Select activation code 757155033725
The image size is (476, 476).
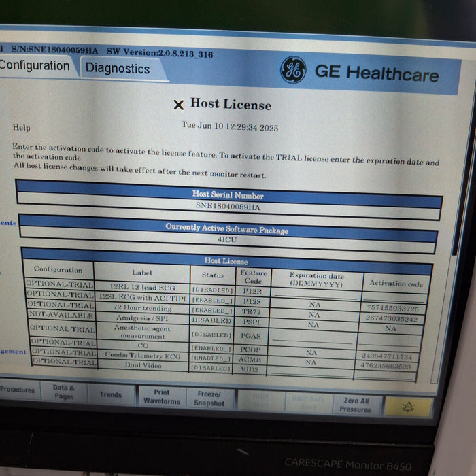[x=393, y=309]
